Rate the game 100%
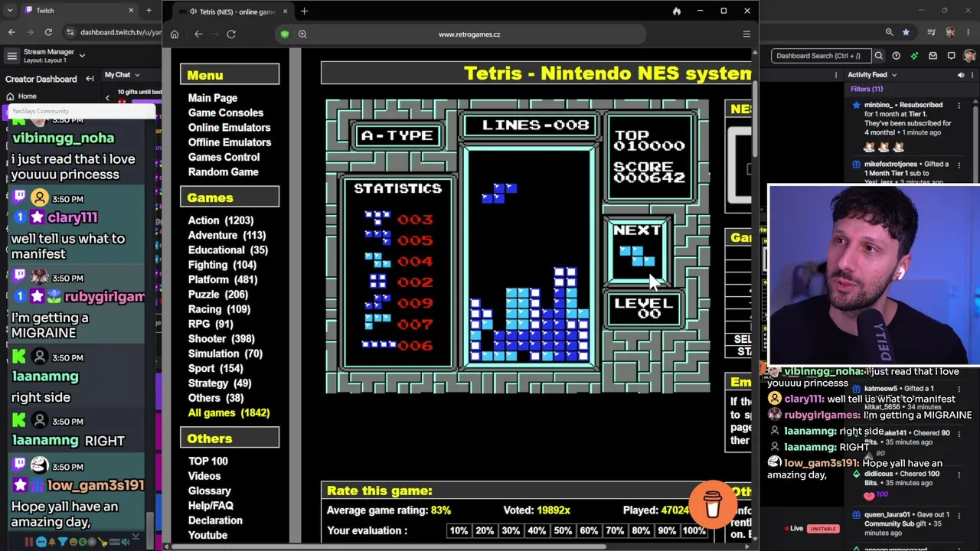980x551 pixels. 694,530
